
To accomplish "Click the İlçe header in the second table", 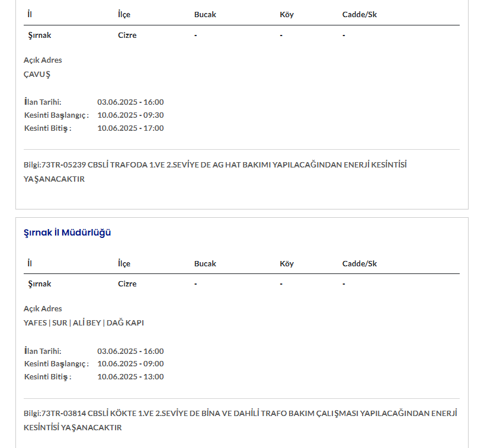I will [x=124, y=263].
